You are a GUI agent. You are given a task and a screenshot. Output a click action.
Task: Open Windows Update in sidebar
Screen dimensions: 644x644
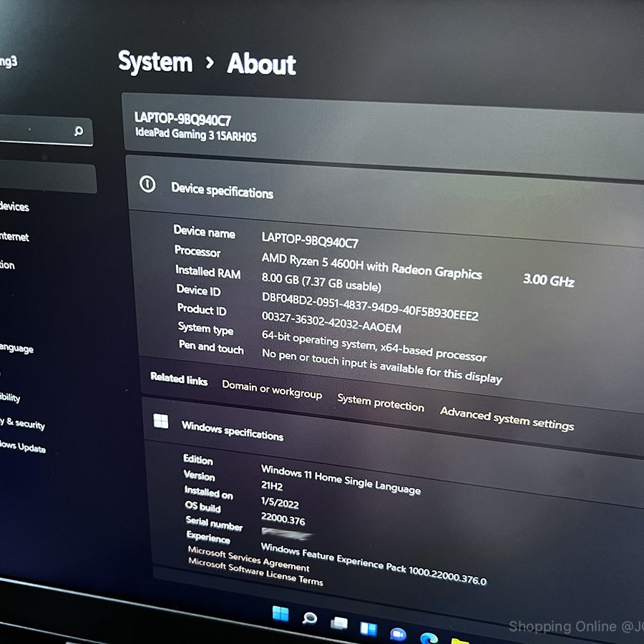click(x=23, y=447)
